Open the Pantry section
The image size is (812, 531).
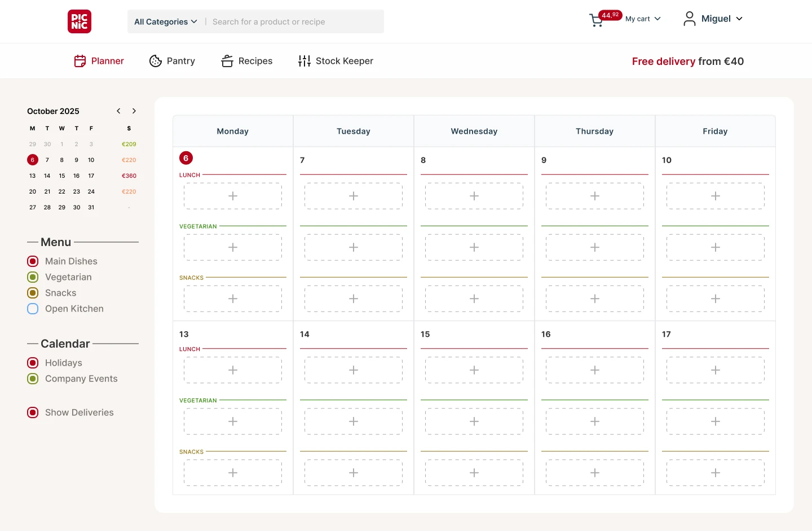tap(180, 60)
